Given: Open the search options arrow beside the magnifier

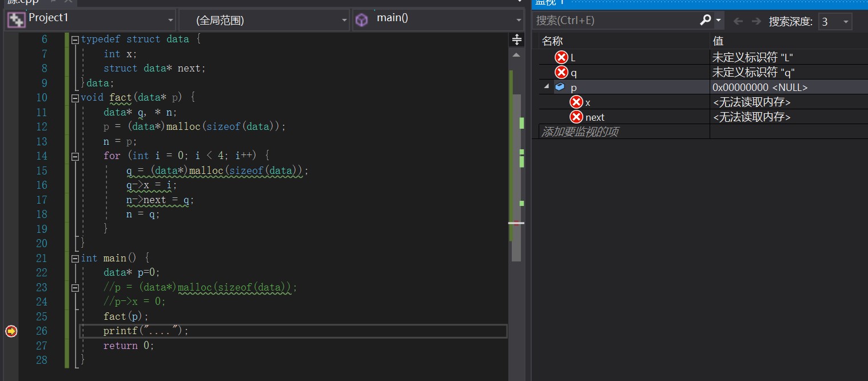Looking at the screenshot, I should (719, 21).
